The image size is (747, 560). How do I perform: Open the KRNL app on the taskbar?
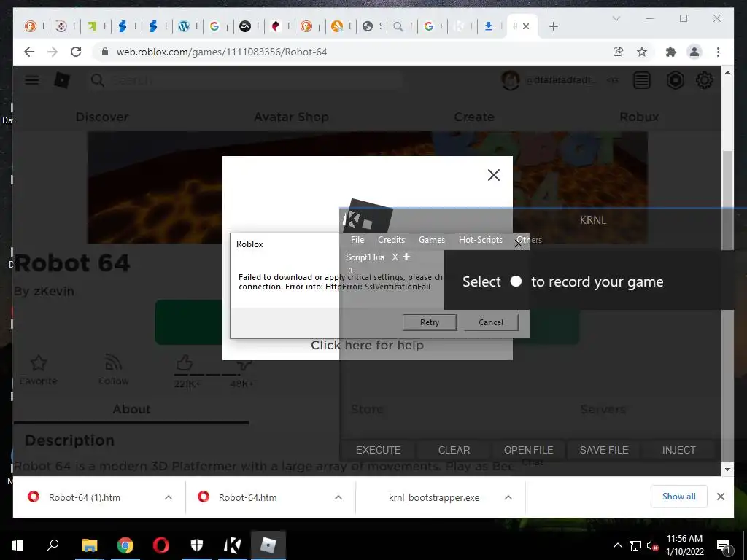point(233,545)
